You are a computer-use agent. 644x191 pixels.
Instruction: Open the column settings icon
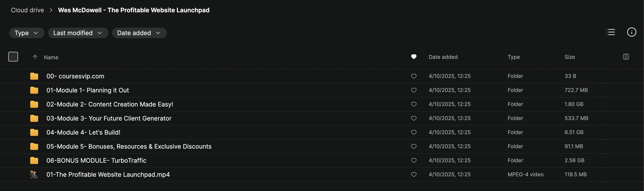pos(626,57)
